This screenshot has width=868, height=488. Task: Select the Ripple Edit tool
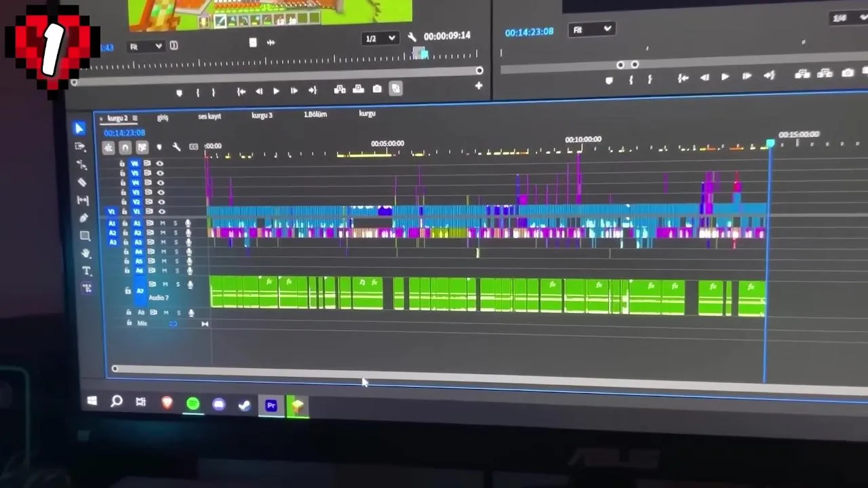(81, 165)
